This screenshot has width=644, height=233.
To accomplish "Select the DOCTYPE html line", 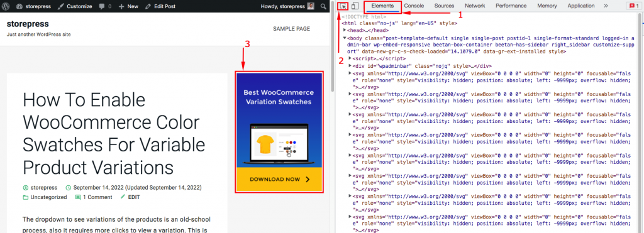I will (364, 17).
